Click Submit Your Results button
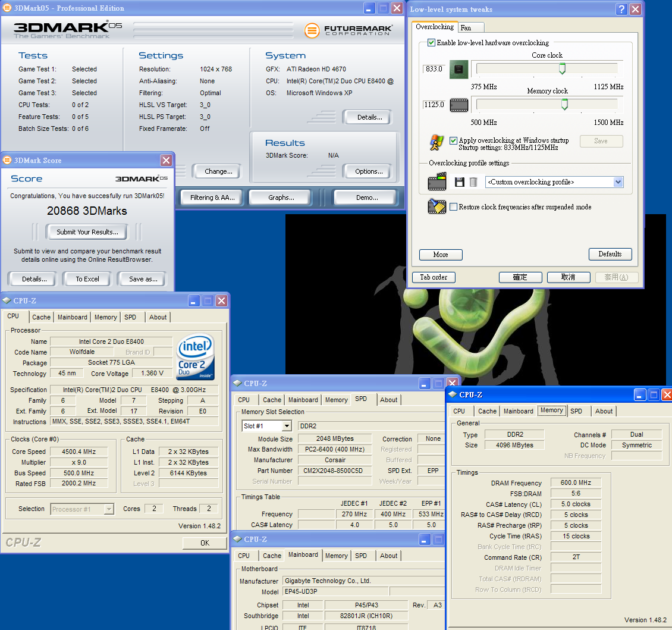Viewport: 672px width, 630px height. coord(87,232)
